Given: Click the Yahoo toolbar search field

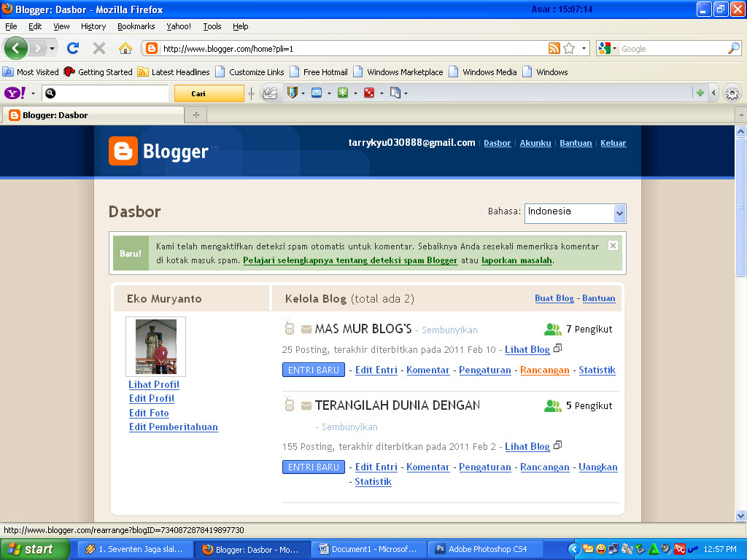Looking at the screenshot, I should pos(105,93).
